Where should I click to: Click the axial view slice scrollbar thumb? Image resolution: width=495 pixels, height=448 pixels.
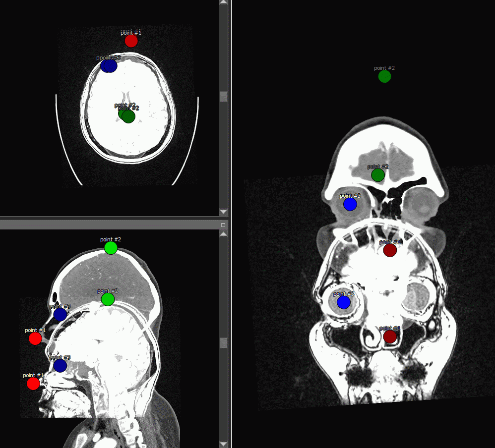point(224,97)
